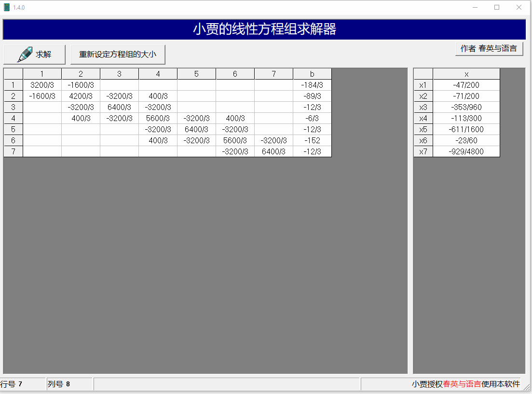Viewport: 532px width, 394px height.
Task: Click the empty cell at row 1, column 7
Action: pyautogui.click(x=273, y=85)
